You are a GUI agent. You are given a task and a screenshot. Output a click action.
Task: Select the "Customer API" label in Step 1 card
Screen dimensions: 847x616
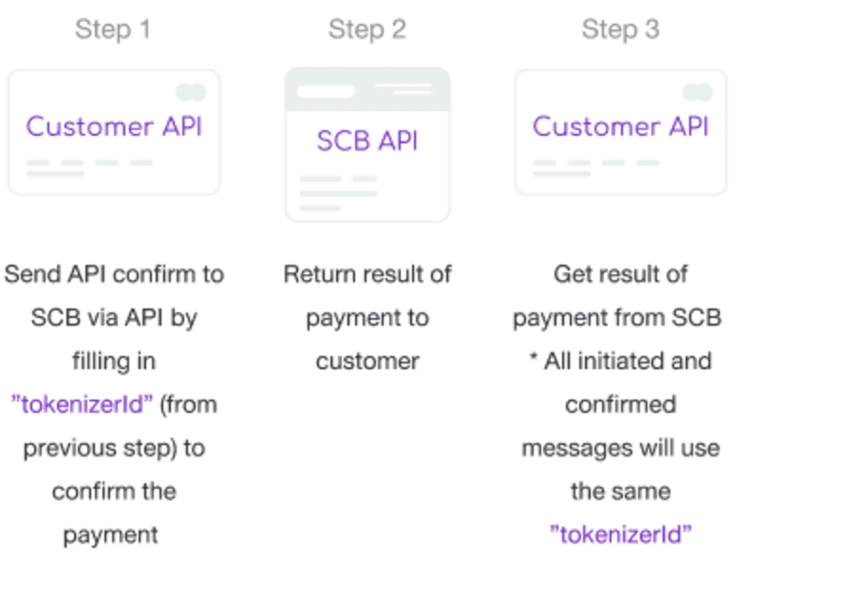pyautogui.click(x=114, y=126)
